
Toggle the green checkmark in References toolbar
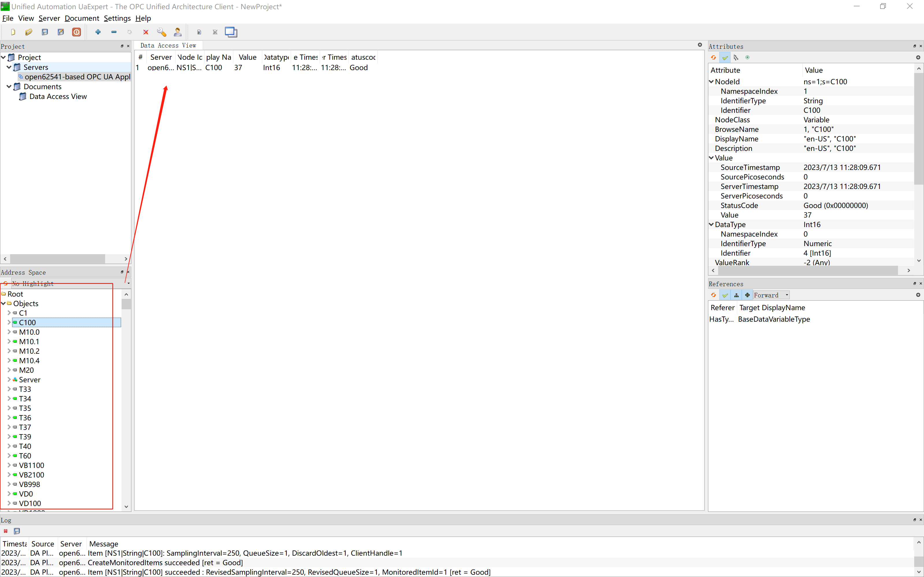725,295
